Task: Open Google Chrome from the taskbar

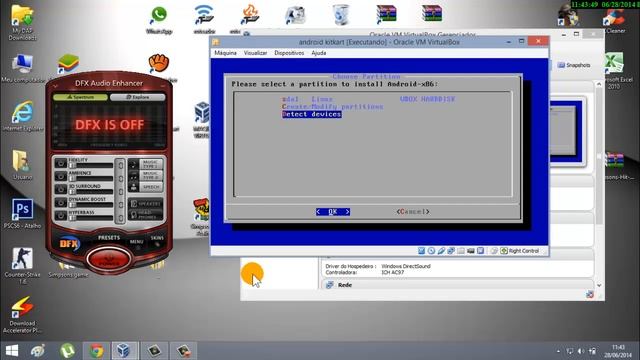Action: [96, 351]
